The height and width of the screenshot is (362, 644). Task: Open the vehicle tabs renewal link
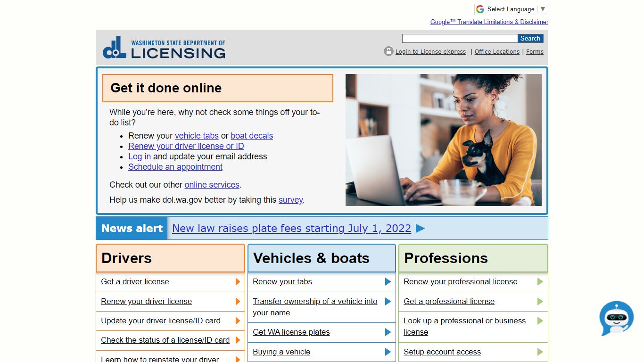pos(197,136)
